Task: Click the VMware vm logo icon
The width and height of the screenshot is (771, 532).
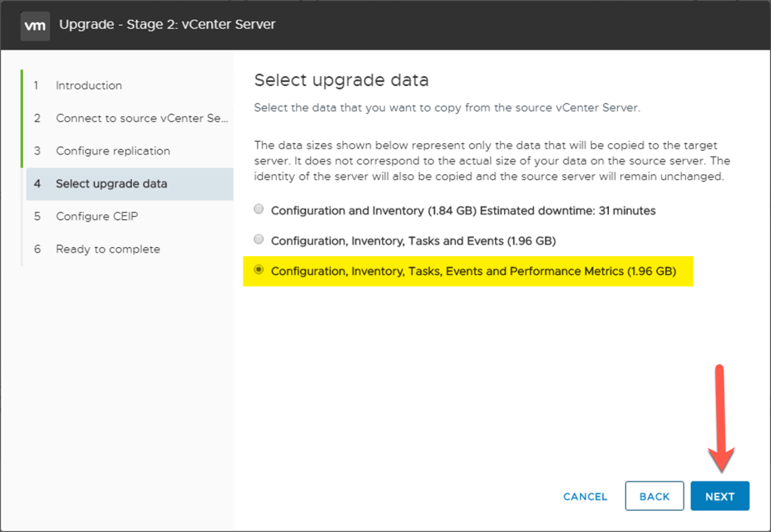Action: click(35, 25)
